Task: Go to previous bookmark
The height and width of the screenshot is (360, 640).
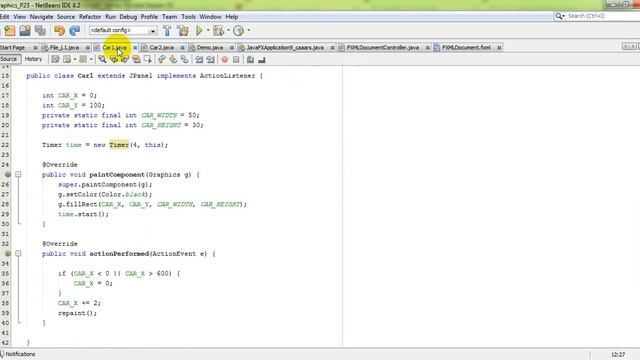Action: [x=162, y=60]
